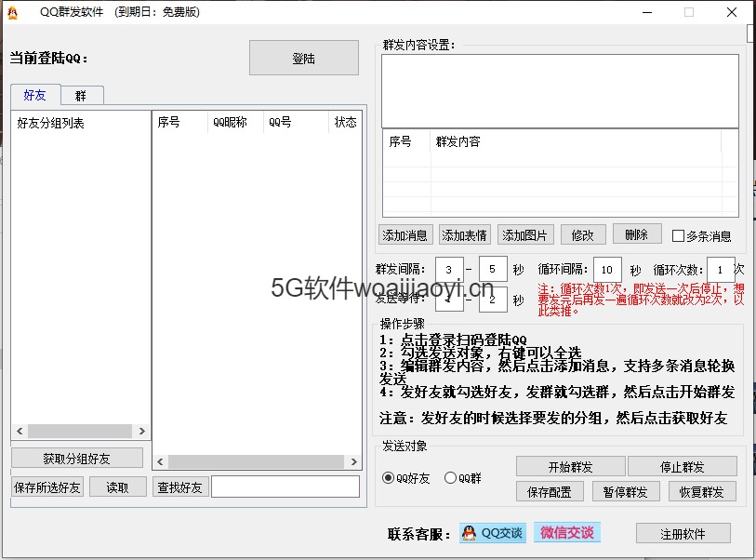Click the app icon in title bar

13,12
